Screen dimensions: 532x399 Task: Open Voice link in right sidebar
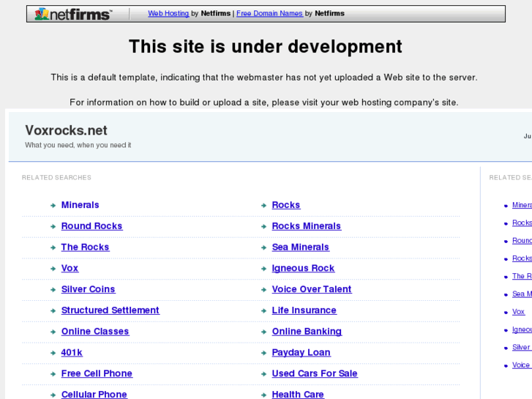[x=522, y=365]
